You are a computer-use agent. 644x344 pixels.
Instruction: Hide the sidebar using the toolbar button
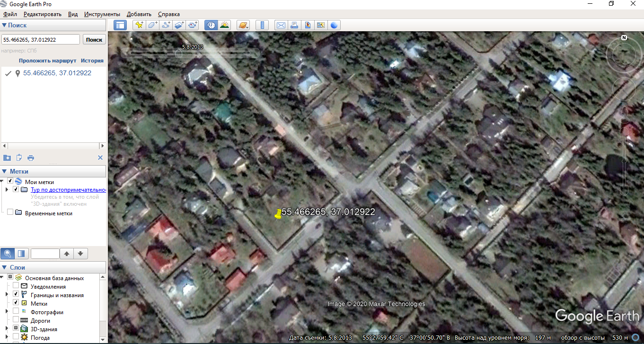pyautogui.click(x=121, y=25)
